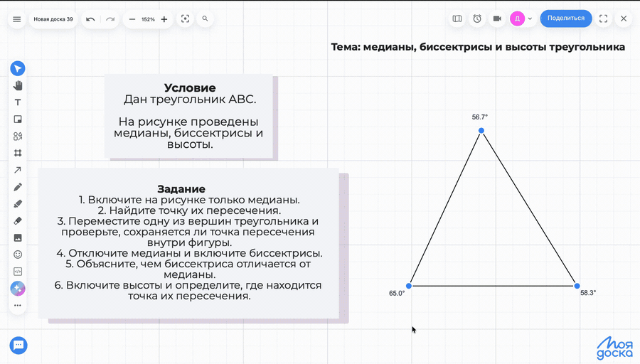Start a video call camera icon
Viewport: 640px width, 364px height.
point(497,18)
